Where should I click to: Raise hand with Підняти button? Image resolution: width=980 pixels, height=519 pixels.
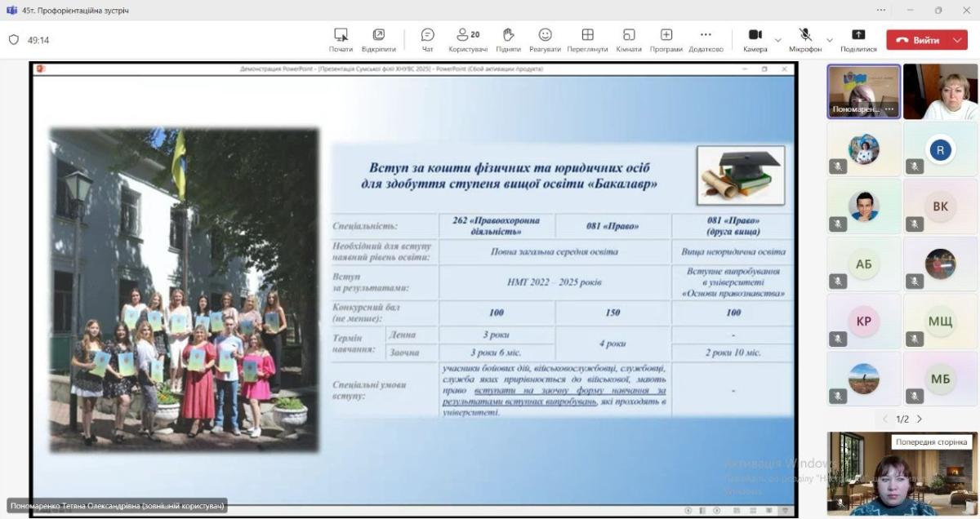(x=507, y=39)
